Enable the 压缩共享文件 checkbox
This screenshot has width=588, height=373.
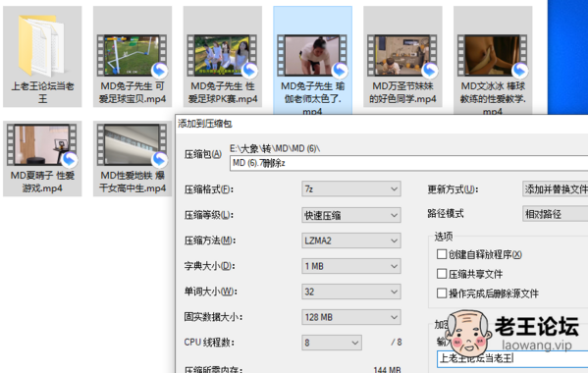[442, 274]
